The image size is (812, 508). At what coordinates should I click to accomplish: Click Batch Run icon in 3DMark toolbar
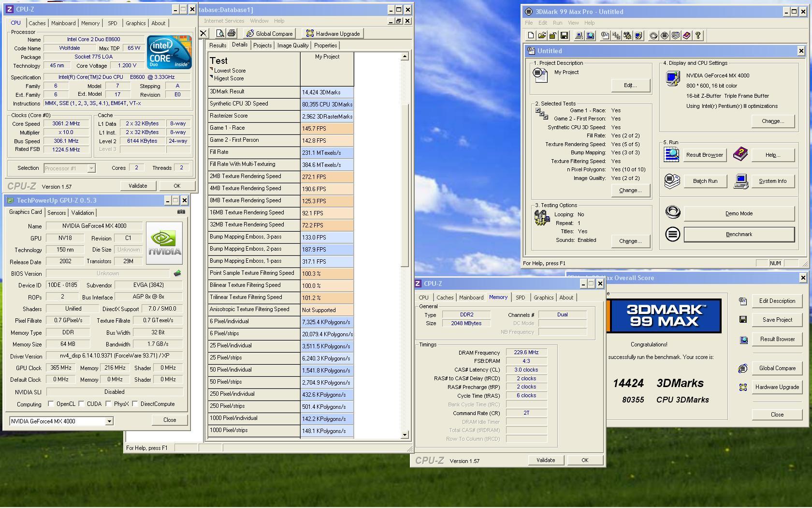[x=676, y=35]
